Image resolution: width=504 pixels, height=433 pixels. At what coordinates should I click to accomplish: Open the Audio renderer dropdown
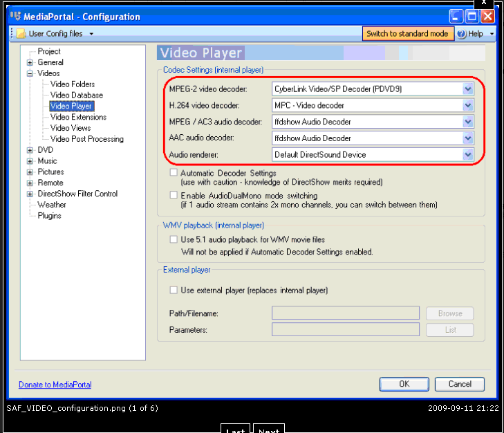(x=468, y=155)
